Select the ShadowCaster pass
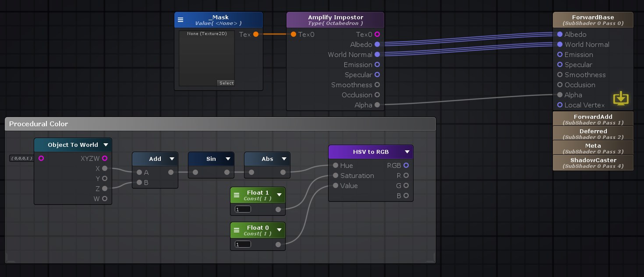644x277 pixels. (x=593, y=163)
